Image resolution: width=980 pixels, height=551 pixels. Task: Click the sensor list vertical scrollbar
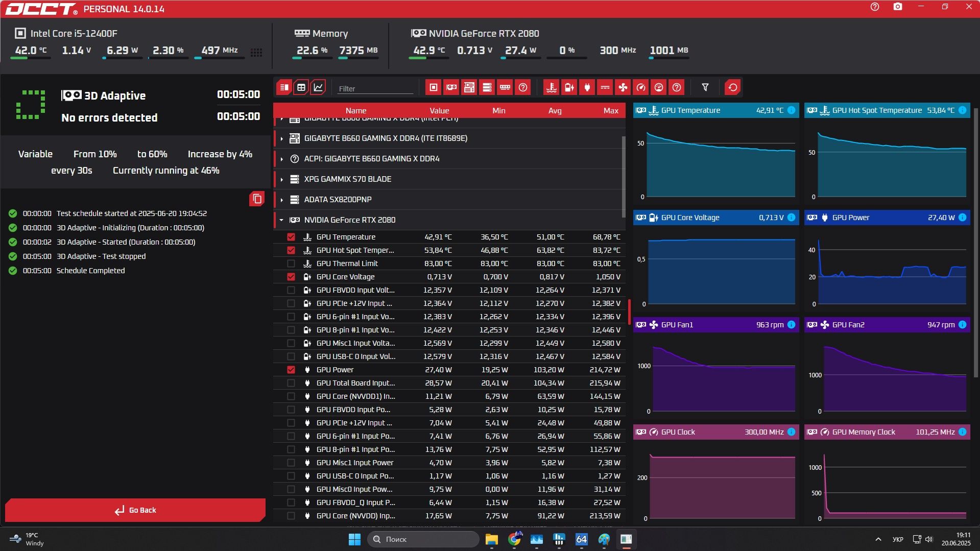click(624, 176)
